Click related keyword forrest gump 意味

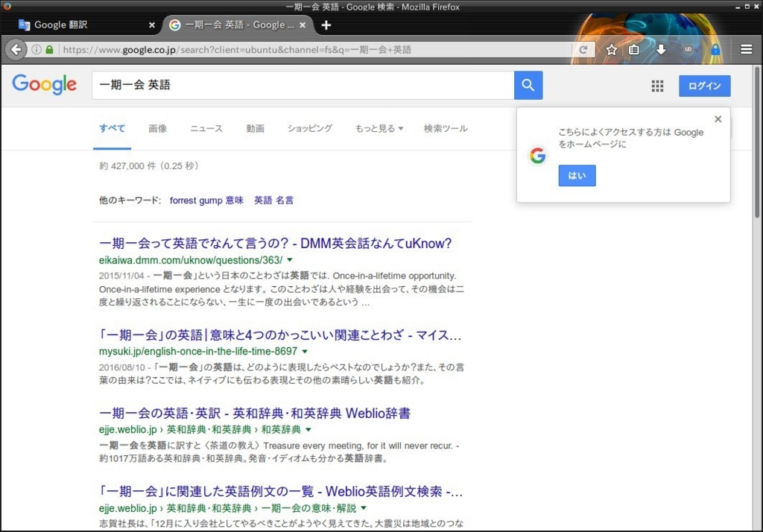point(206,200)
